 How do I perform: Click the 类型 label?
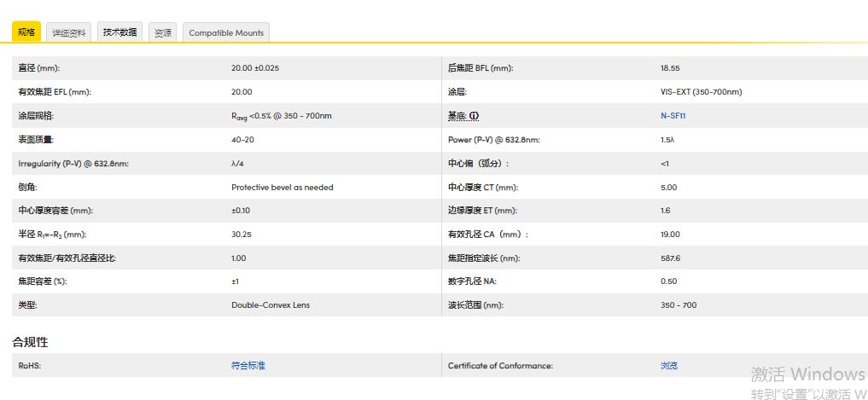[x=27, y=304]
